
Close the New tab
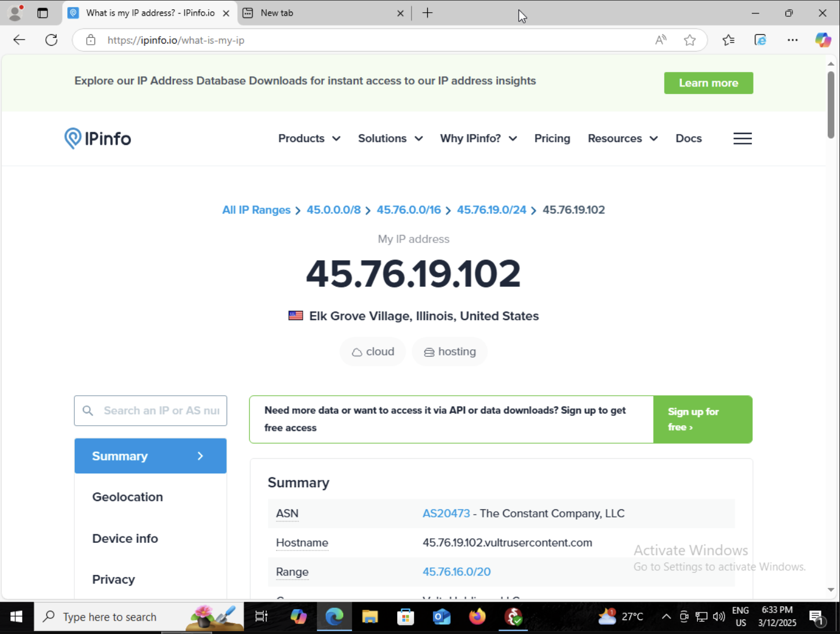(400, 13)
